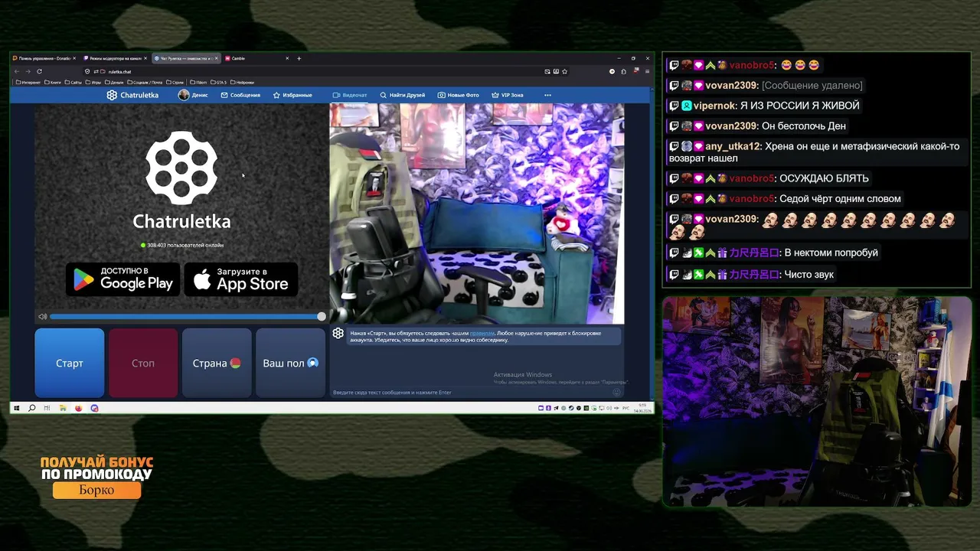Bookmark this page with the star icon

[x=565, y=71]
